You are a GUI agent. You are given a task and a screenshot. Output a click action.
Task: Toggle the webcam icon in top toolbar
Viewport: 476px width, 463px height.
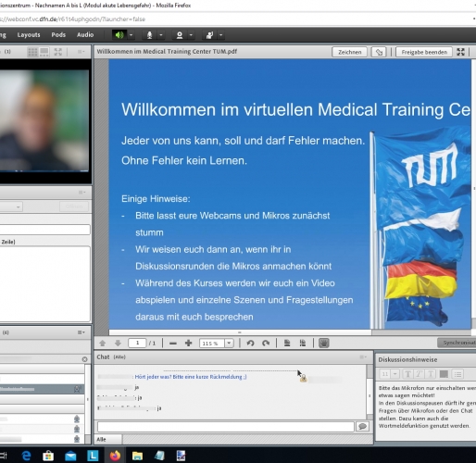click(x=180, y=35)
